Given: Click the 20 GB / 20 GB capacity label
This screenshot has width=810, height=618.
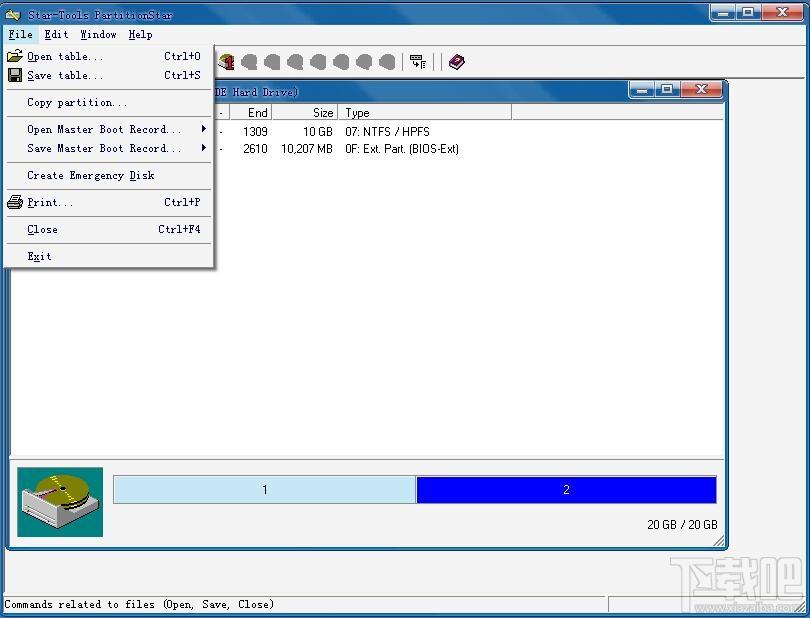Looking at the screenshot, I should tap(682, 524).
